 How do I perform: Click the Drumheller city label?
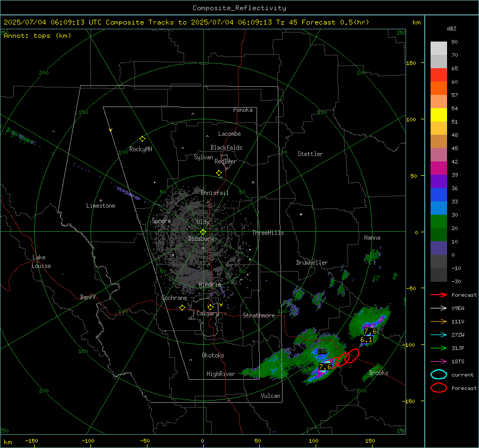click(312, 263)
